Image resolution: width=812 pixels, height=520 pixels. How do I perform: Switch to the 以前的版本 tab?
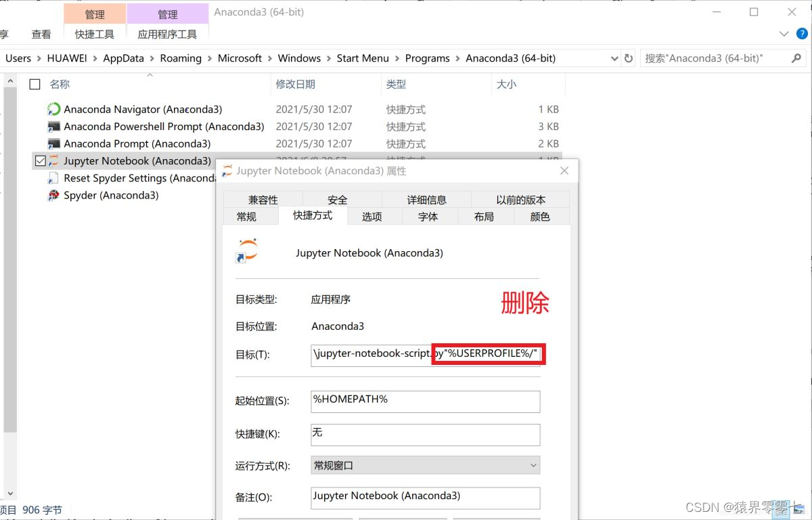(x=520, y=200)
